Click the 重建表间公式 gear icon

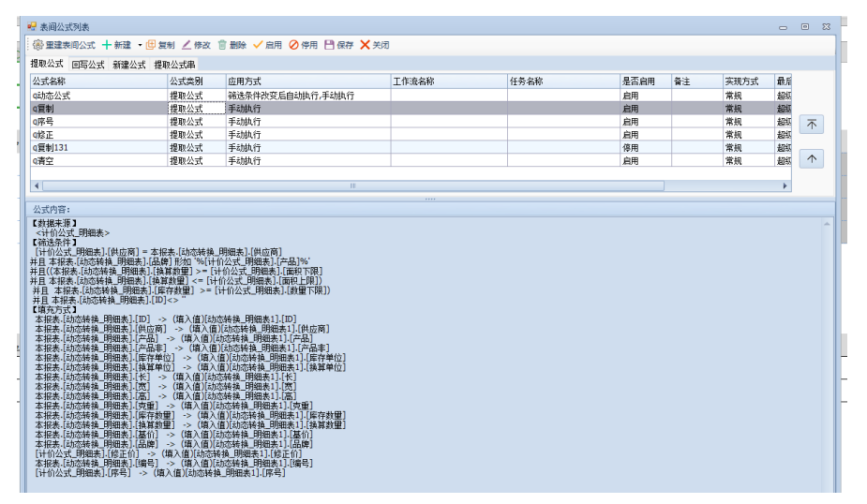coord(38,45)
